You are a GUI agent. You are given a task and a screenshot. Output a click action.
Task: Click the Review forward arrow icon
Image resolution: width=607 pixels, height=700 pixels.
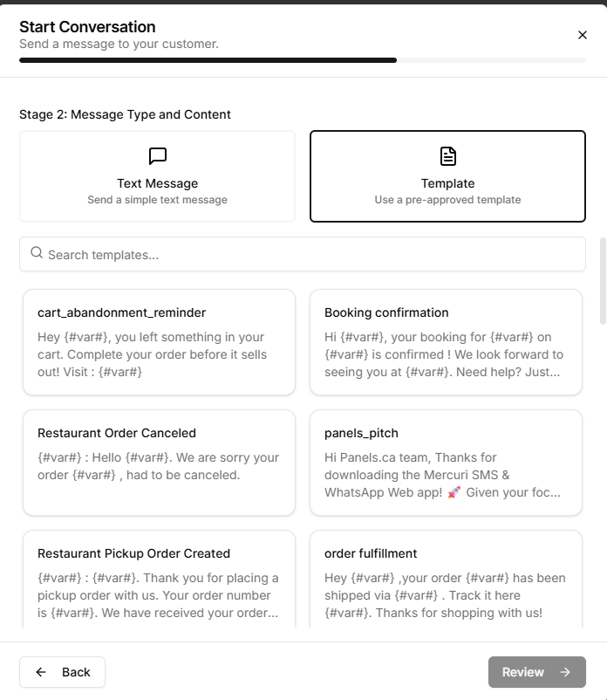pos(565,672)
